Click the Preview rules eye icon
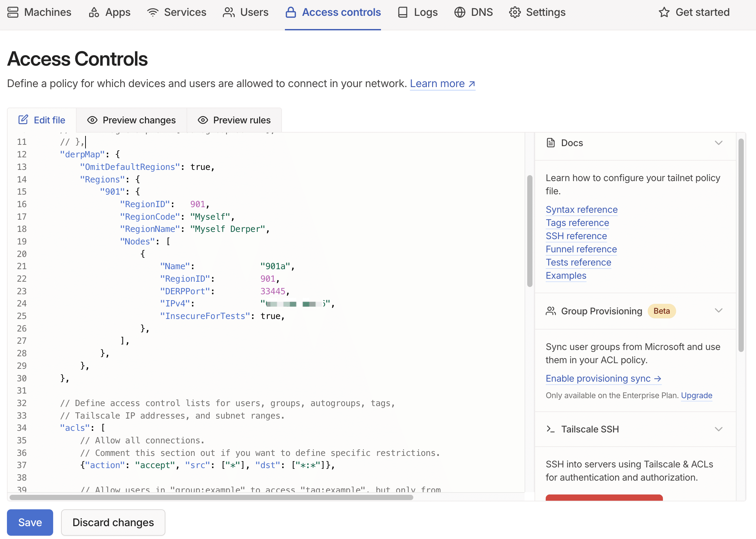The width and height of the screenshot is (756, 539). [x=203, y=120]
